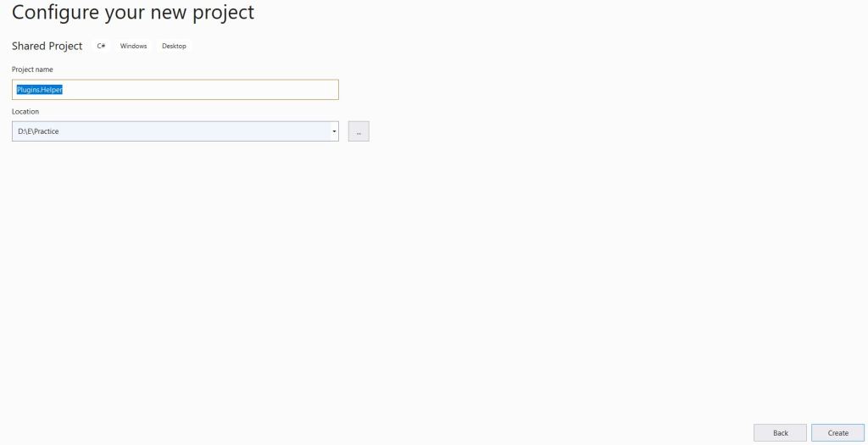The width and height of the screenshot is (868, 445).
Task: Go back with the Back button
Action: (x=780, y=433)
